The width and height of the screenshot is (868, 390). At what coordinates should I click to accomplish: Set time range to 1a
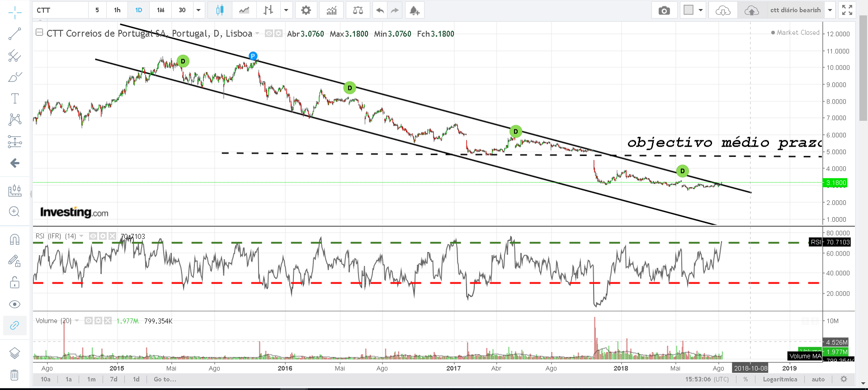click(69, 379)
